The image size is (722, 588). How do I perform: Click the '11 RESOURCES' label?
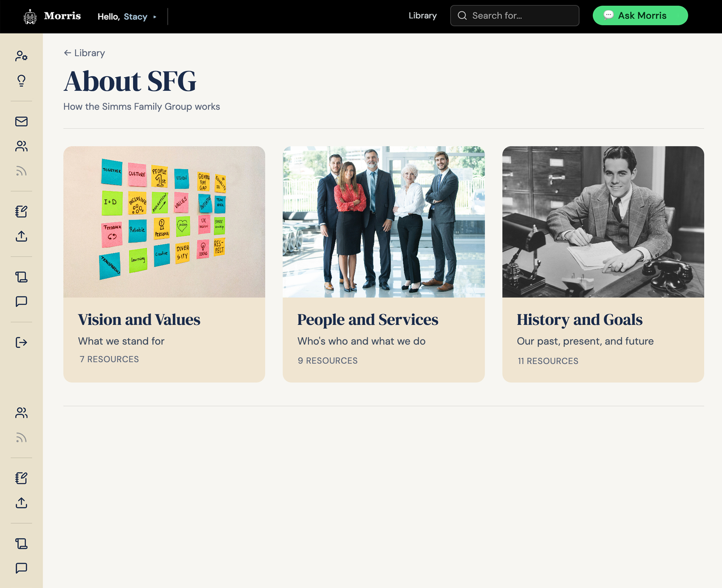(x=548, y=361)
